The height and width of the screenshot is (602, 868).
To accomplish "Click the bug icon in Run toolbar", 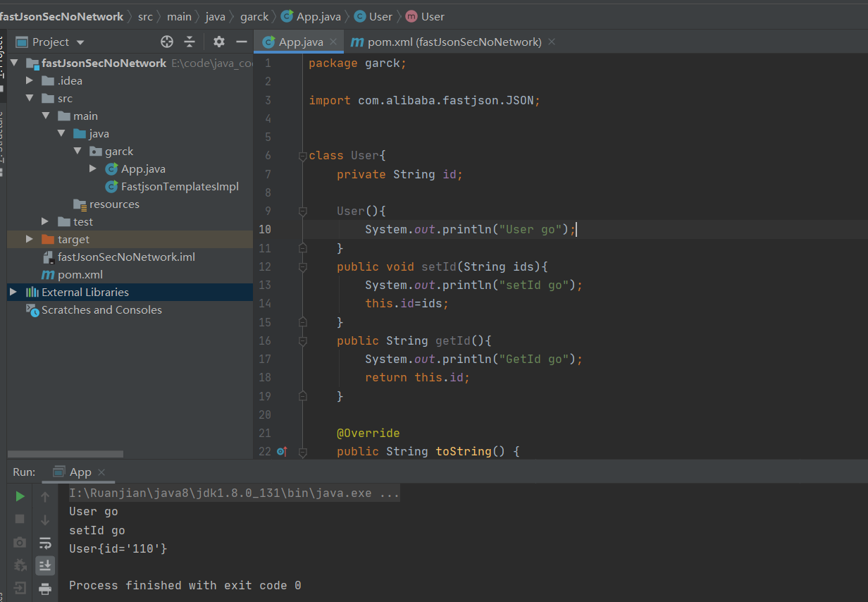I will coord(20,565).
